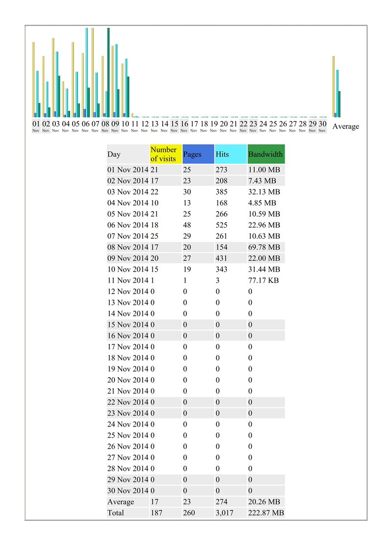Click the 525 hits value
Screen dimensions: 392x555
221,225
